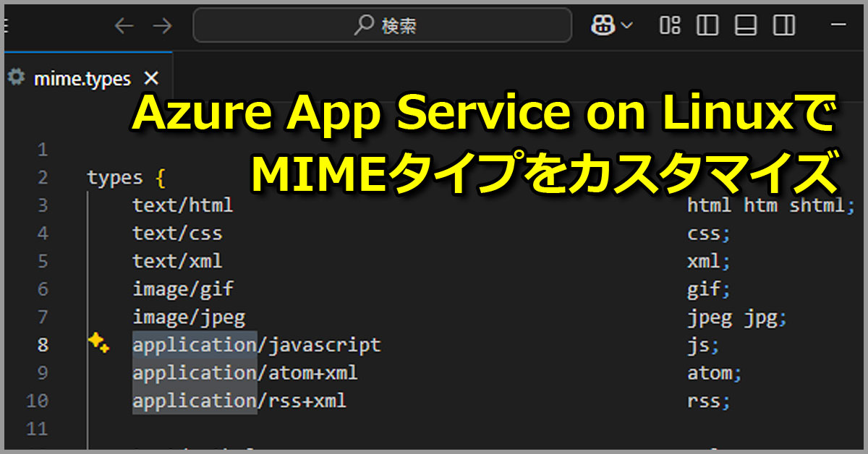Screen dimensions: 868x454
Task: Click the back navigation arrow
Action: pos(124,26)
